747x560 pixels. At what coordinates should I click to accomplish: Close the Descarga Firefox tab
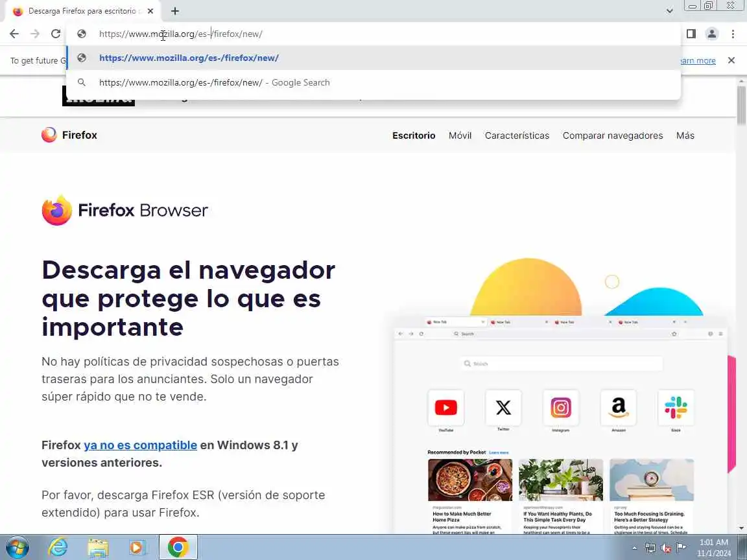(x=150, y=11)
